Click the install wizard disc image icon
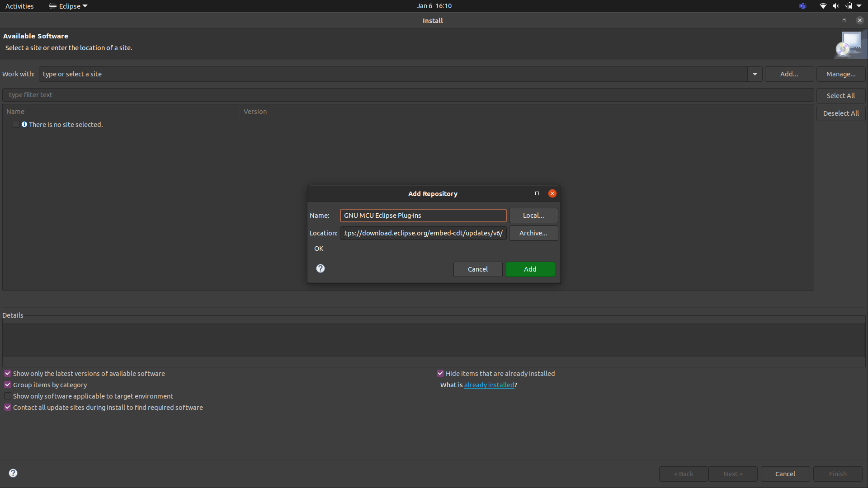Viewport: 868px width, 488px height. (x=850, y=45)
